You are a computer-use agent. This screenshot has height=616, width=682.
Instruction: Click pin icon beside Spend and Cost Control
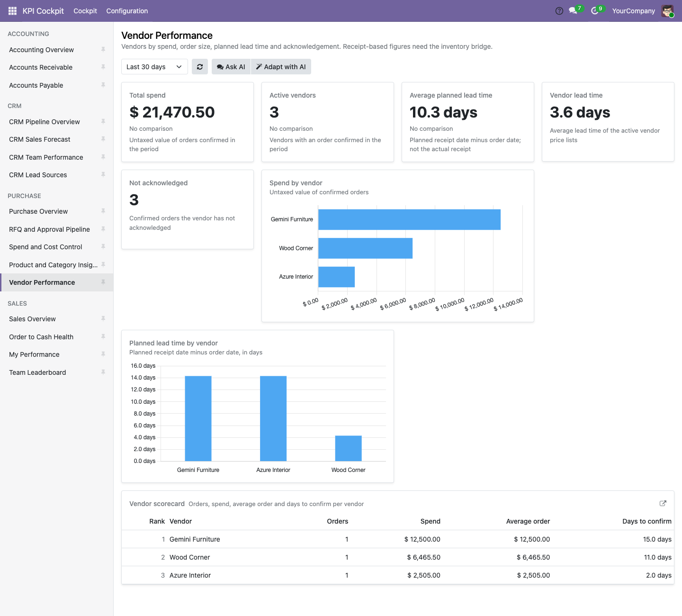pos(103,246)
